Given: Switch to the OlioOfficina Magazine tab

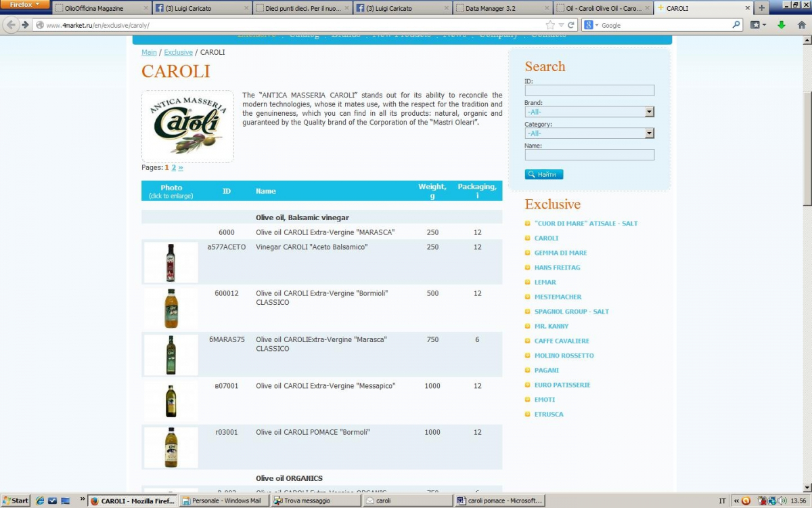Looking at the screenshot, I should pyautogui.click(x=99, y=9).
